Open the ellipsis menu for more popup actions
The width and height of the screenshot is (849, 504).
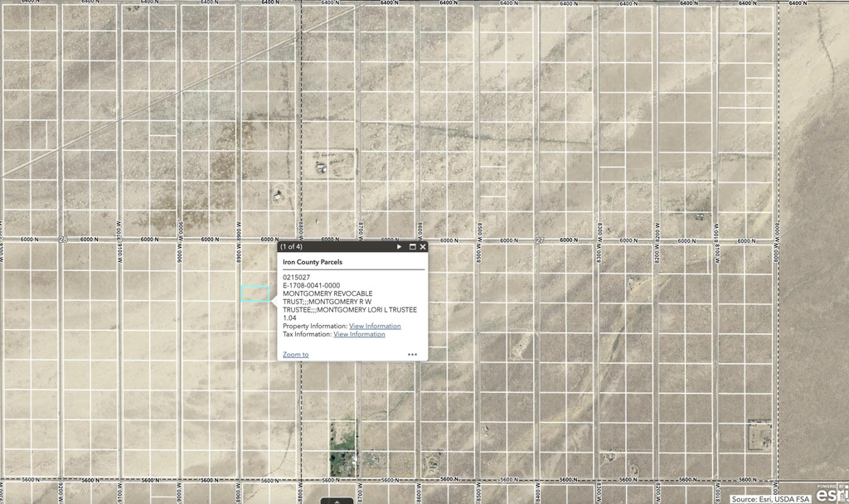tap(413, 354)
